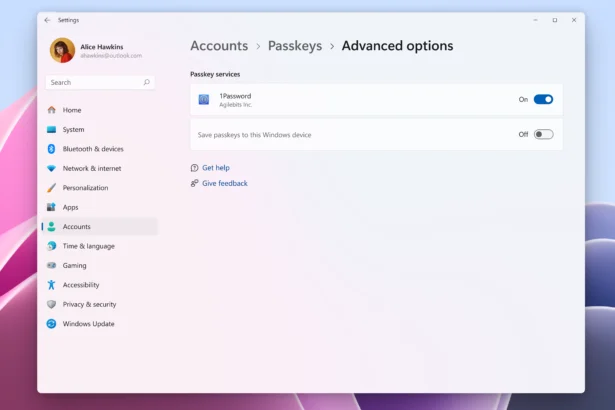
Task: Select Accounts in the sidebar
Action: (100, 226)
